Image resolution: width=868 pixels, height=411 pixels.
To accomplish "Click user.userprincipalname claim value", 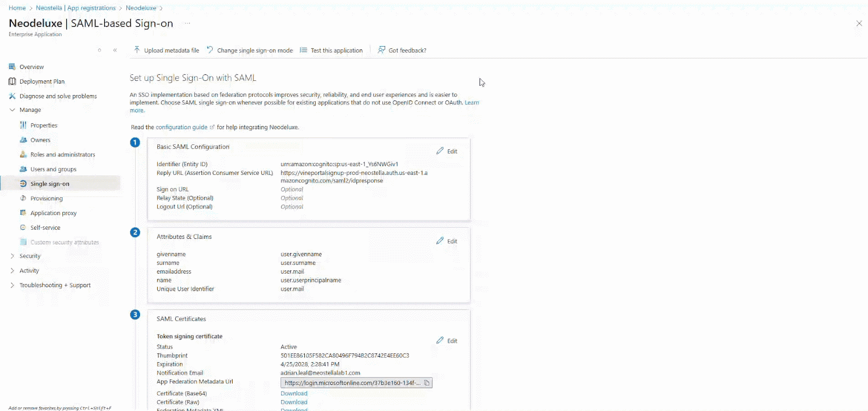I will pos(311,280).
